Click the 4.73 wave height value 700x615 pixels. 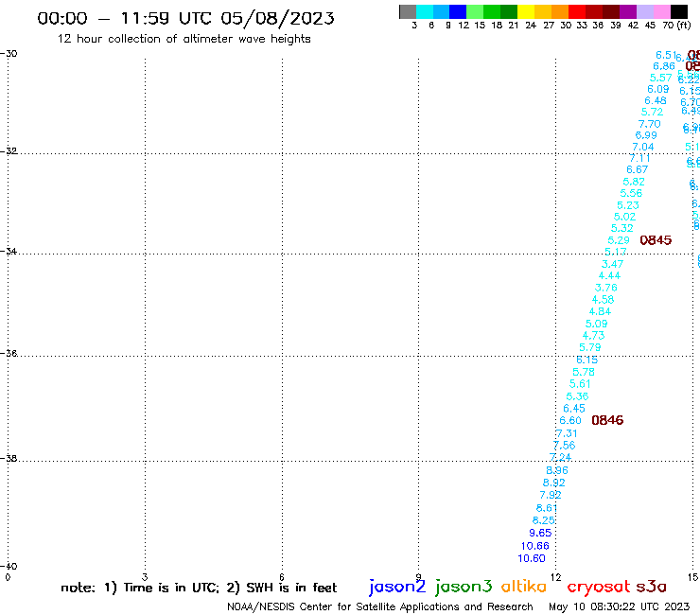point(593,335)
